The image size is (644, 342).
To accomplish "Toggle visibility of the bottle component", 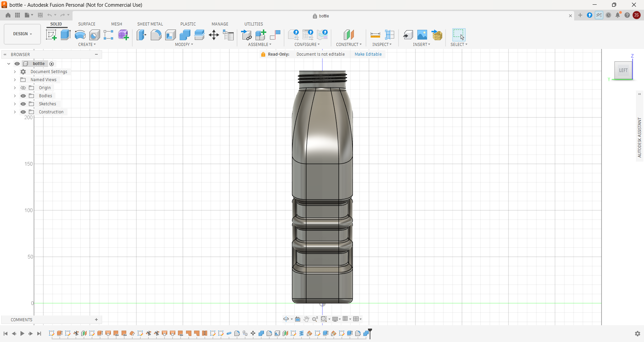I will pos(17,64).
